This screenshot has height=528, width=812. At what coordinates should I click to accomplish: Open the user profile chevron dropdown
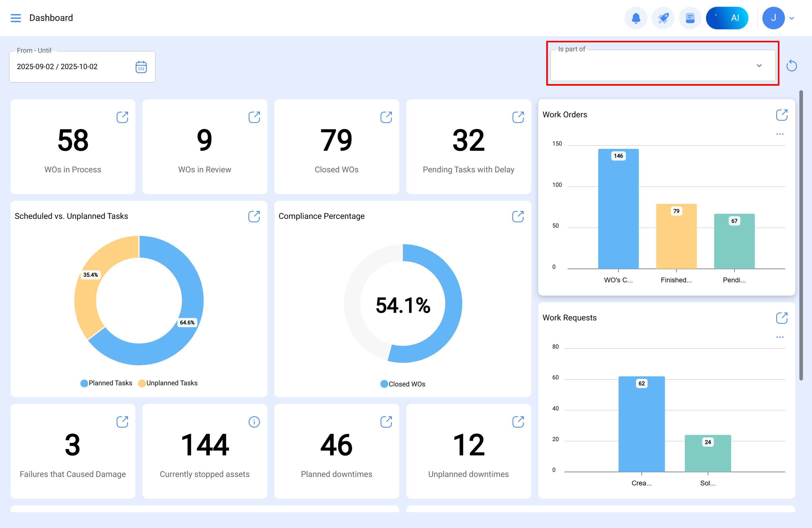tap(792, 18)
